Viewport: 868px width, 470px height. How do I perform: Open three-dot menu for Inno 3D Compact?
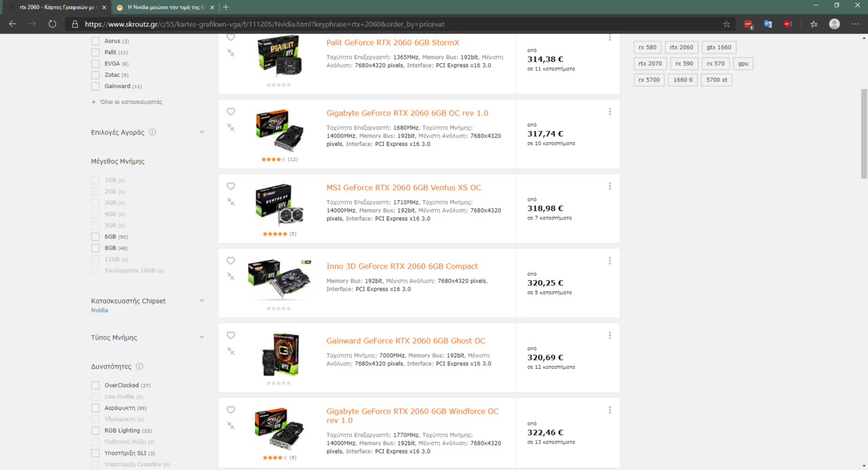(x=610, y=261)
